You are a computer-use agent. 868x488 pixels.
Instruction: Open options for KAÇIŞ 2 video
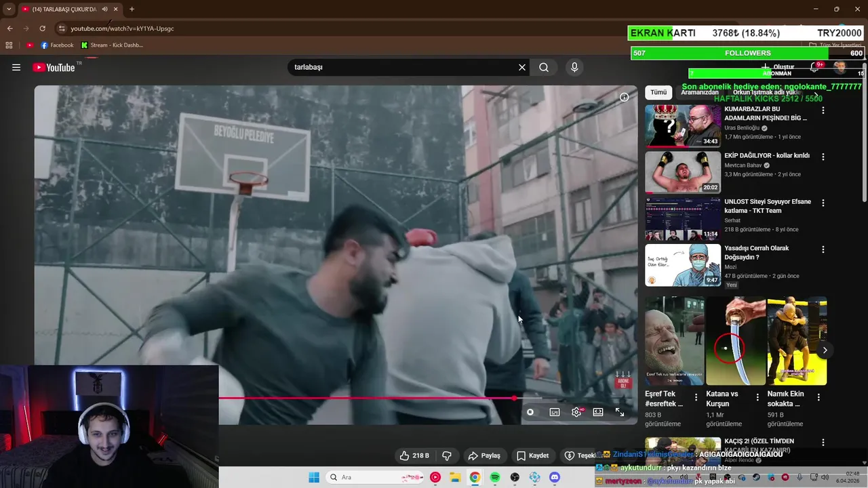click(823, 443)
